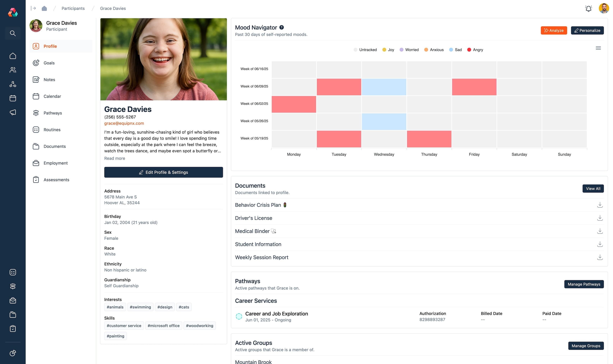This screenshot has height=364, width=613.
Task: Open the Goals section
Action: click(x=49, y=63)
